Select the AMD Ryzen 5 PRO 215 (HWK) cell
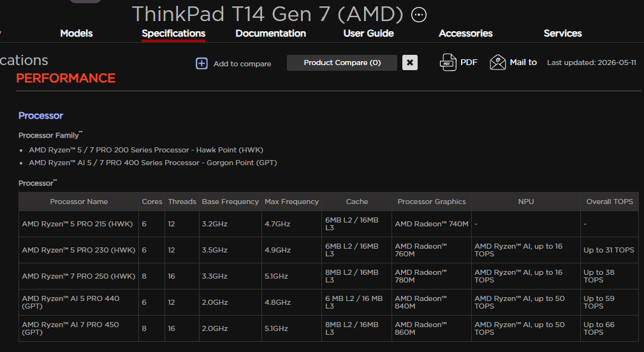The image size is (644, 352). tap(79, 224)
